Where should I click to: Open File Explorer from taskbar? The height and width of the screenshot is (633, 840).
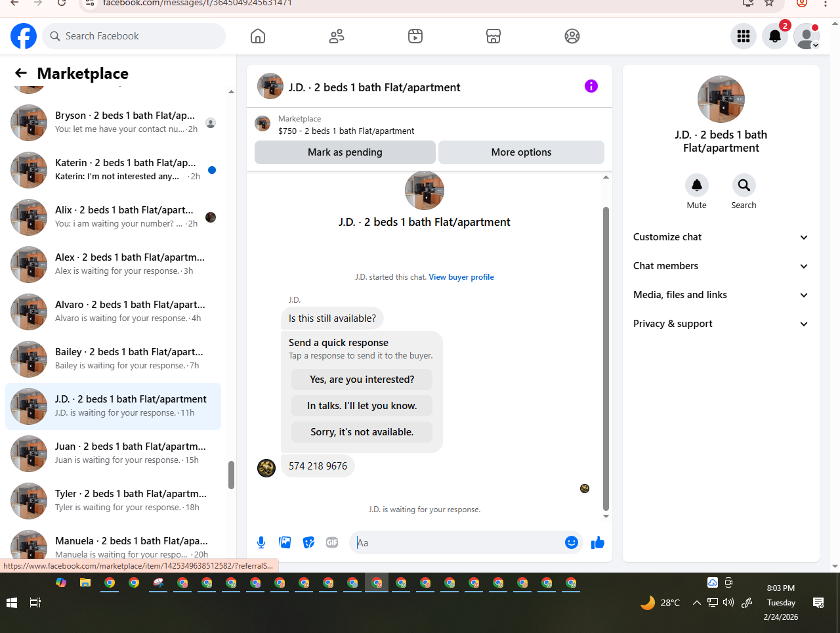pyautogui.click(x=85, y=582)
